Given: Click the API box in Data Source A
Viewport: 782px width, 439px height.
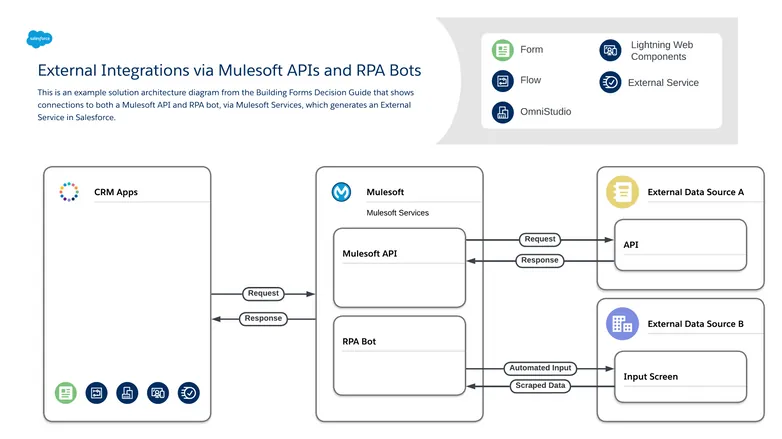Looking at the screenshot, I should pos(679,244).
